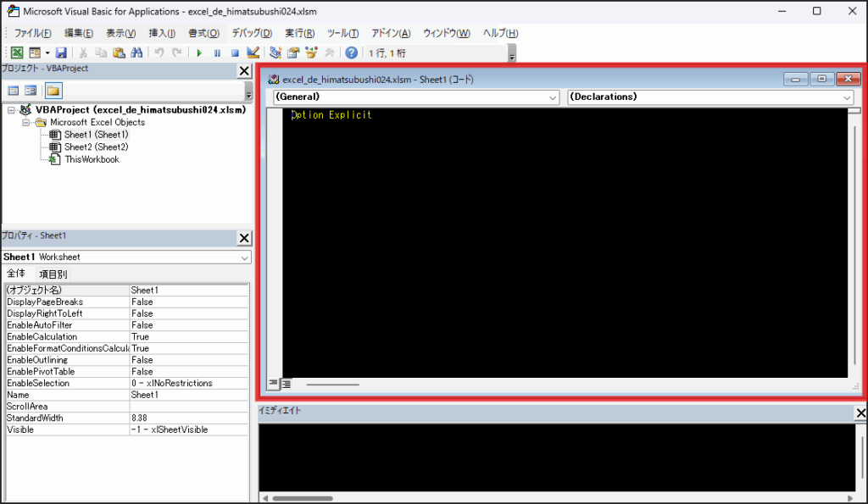The width and height of the screenshot is (868, 504).
Task: Collapse Microsoft Excel Objects folder
Action: (25, 122)
